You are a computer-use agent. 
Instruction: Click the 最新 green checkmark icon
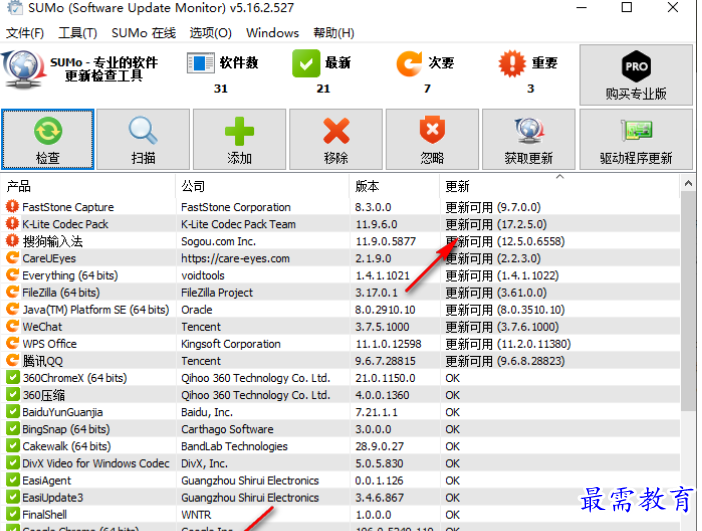pyautogui.click(x=306, y=63)
